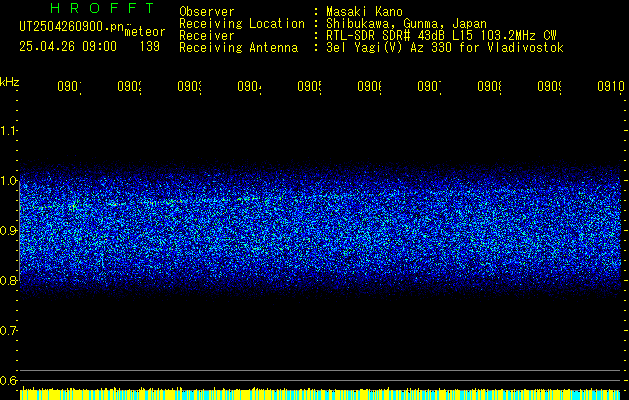The image size is (629, 400).
Task: Click the "Receiver" field label
Action: (207, 36)
